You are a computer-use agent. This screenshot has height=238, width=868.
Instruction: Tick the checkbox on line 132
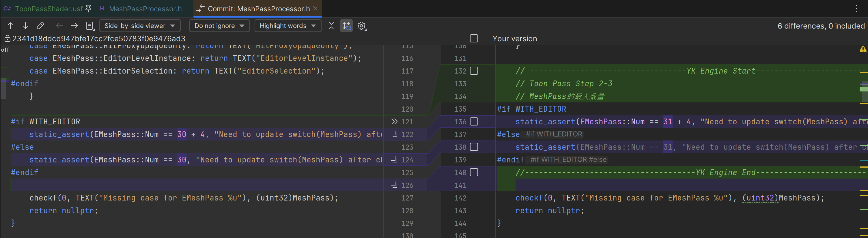[474, 71]
